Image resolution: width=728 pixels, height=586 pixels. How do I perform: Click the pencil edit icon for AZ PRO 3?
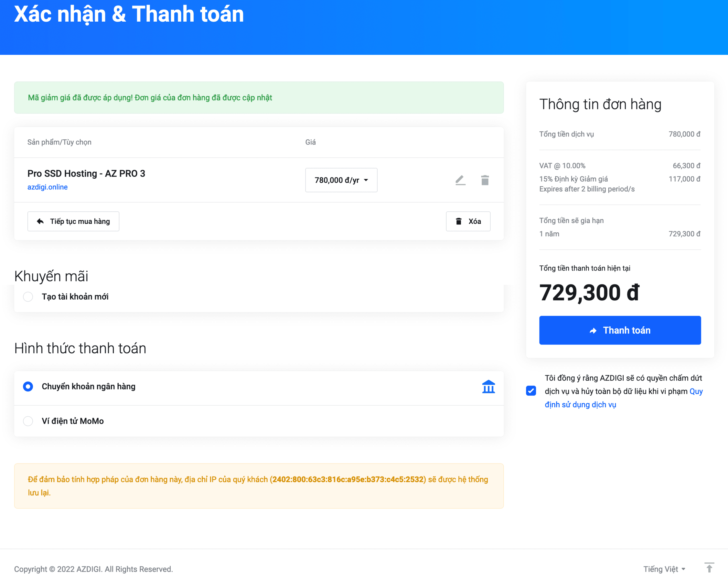460,180
